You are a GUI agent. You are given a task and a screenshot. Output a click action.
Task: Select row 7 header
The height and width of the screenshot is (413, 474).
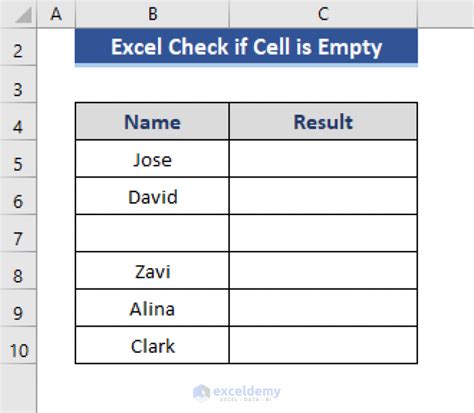point(18,233)
